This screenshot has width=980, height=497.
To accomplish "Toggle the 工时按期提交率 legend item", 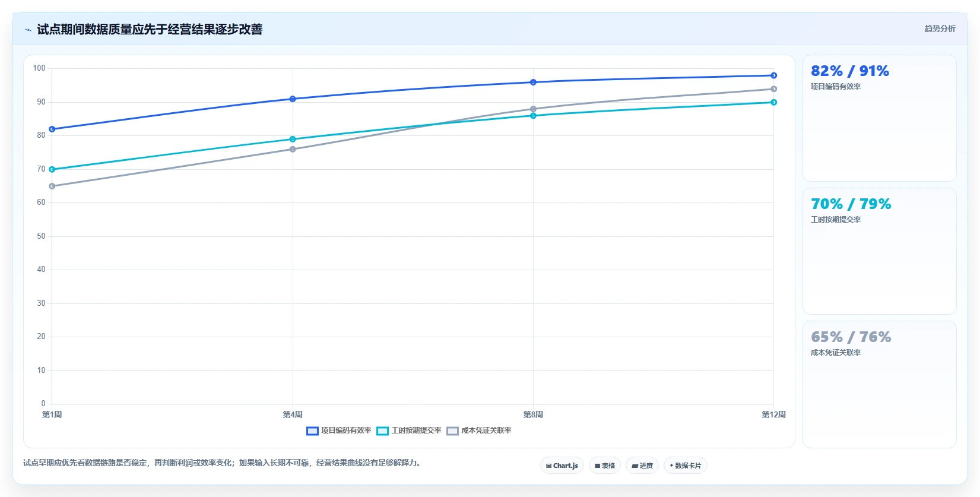I will pos(409,430).
